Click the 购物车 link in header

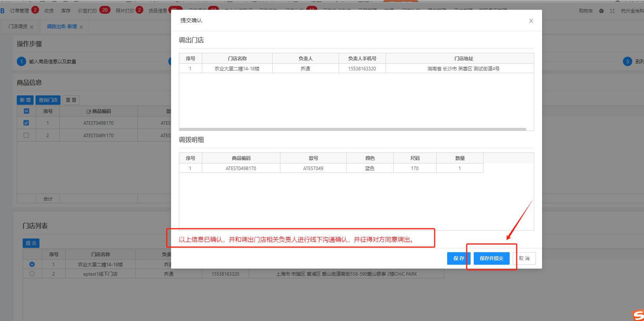[x=585, y=11]
